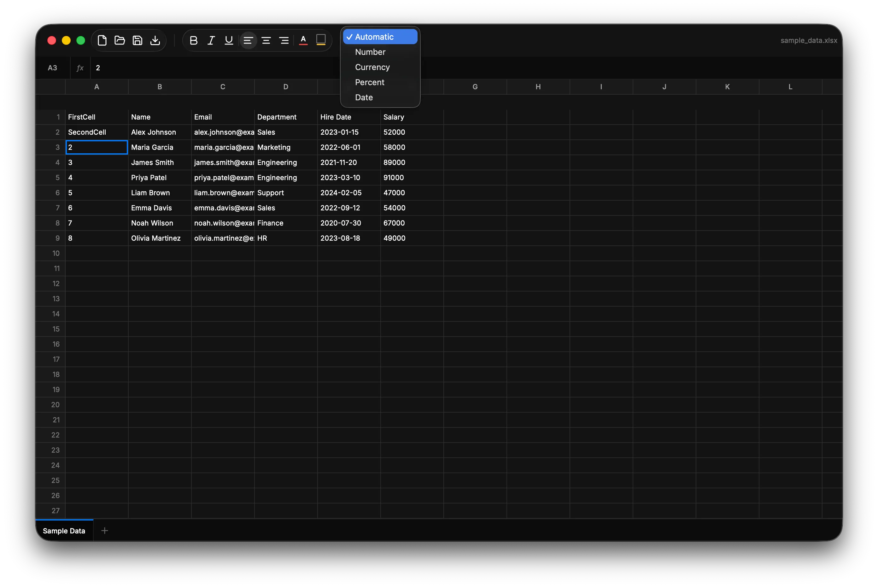The height and width of the screenshot is (588, 878).
Task: Open the text color picker
Action: tap(303, 40)
